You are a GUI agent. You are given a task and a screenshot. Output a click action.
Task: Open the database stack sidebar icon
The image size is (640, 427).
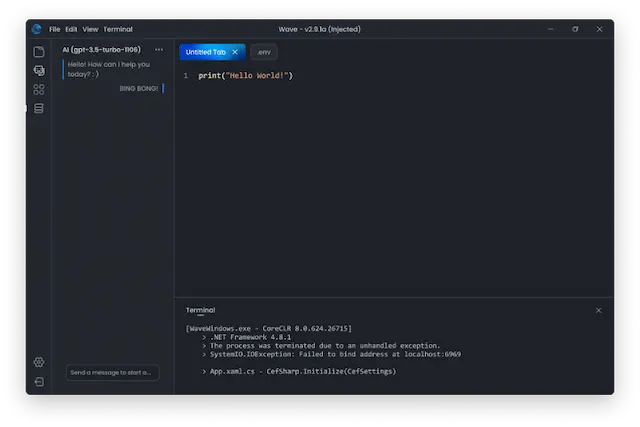tap(39, 108)
